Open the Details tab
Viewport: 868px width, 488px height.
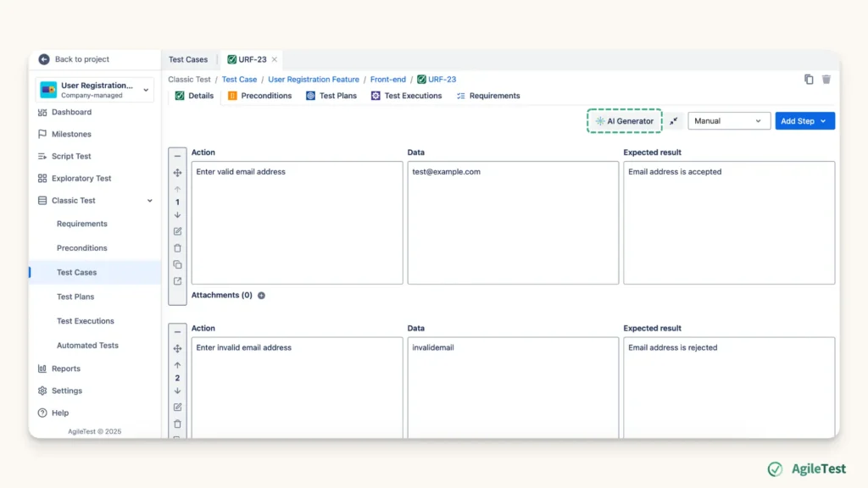pos(194,96)
